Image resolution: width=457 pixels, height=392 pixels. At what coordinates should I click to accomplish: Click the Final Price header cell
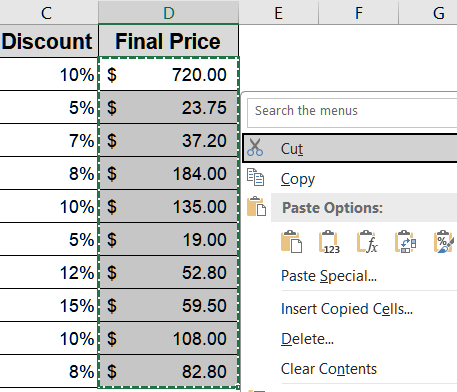pos(168,41)
